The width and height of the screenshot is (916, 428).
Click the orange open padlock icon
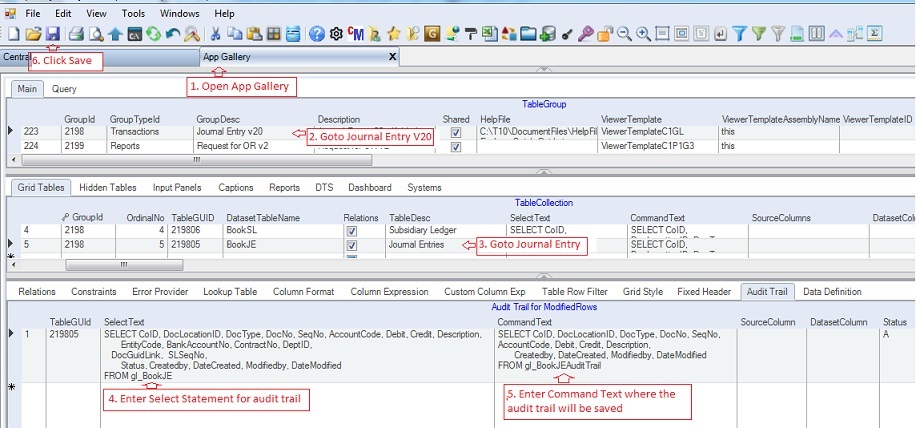coord(605,34)
